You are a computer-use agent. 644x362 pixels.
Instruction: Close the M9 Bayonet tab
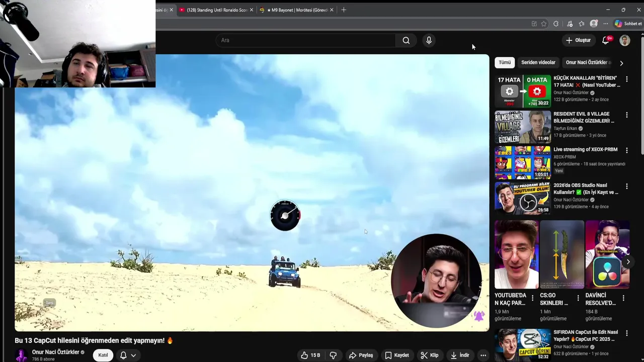332,10
